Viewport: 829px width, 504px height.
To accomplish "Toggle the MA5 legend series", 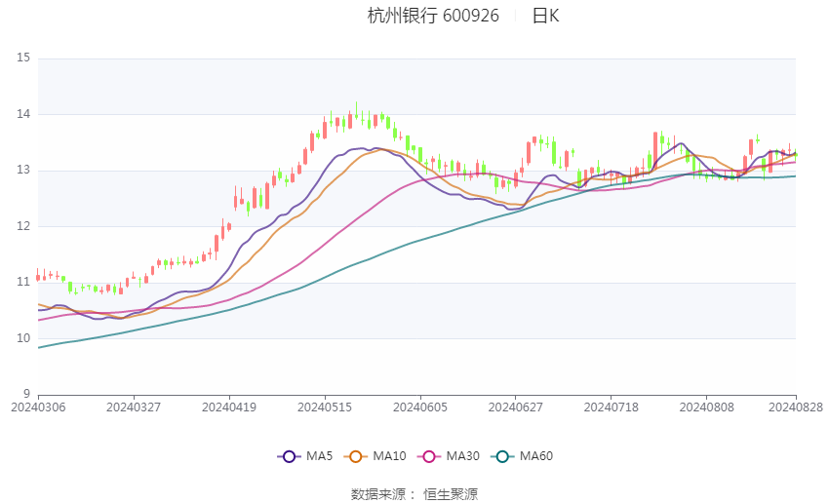I will coord(305,456).
